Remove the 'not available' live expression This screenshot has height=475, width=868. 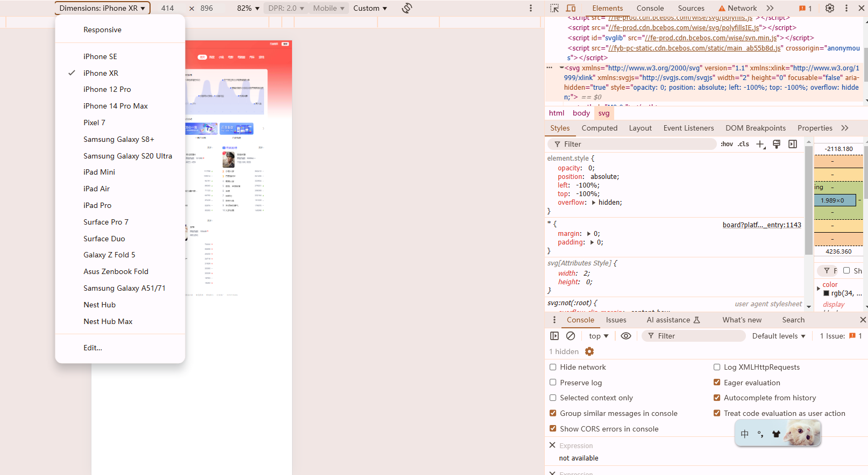tap(552, 445)
